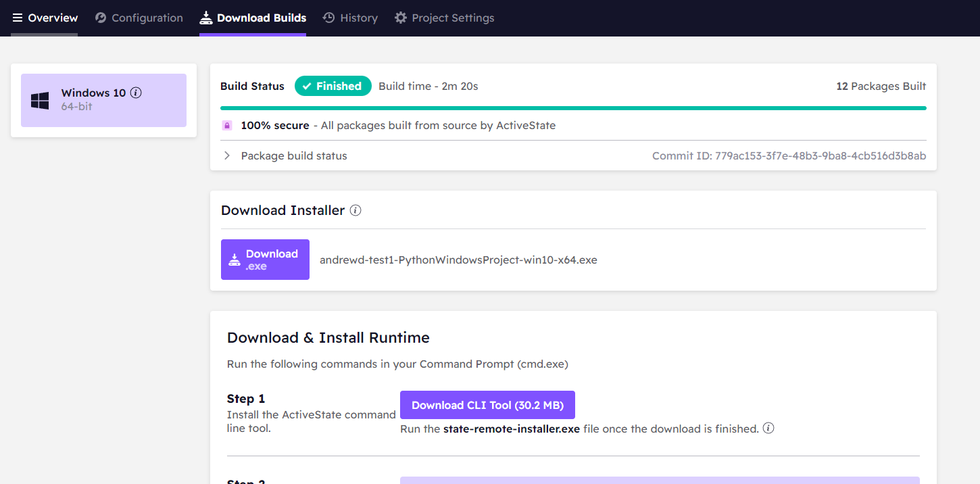Click the gear icon for Project Settings
The height and width of the screenshot is (484, 980).
click(401, 18)
